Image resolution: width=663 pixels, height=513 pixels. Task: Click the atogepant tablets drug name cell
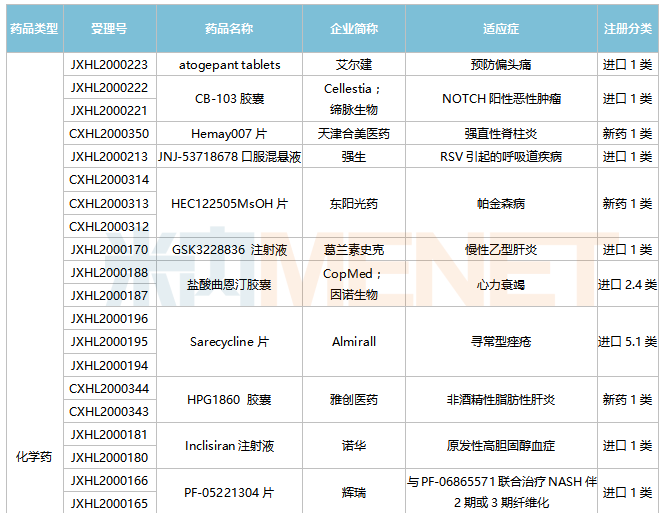[x=229, y=64]
